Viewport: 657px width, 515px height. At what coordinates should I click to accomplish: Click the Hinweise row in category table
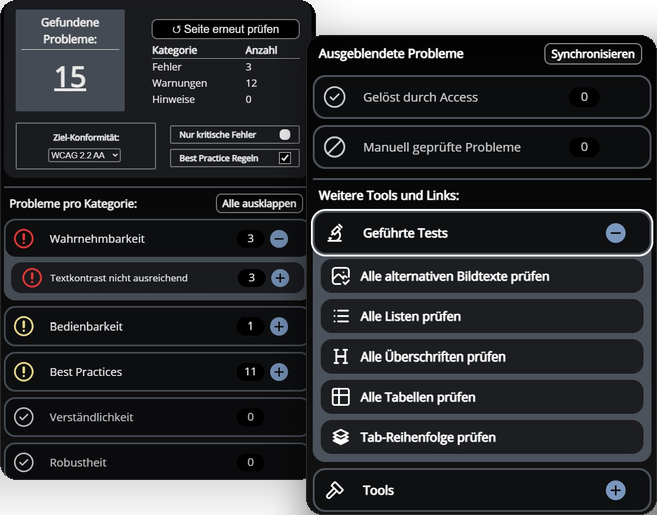225,100
